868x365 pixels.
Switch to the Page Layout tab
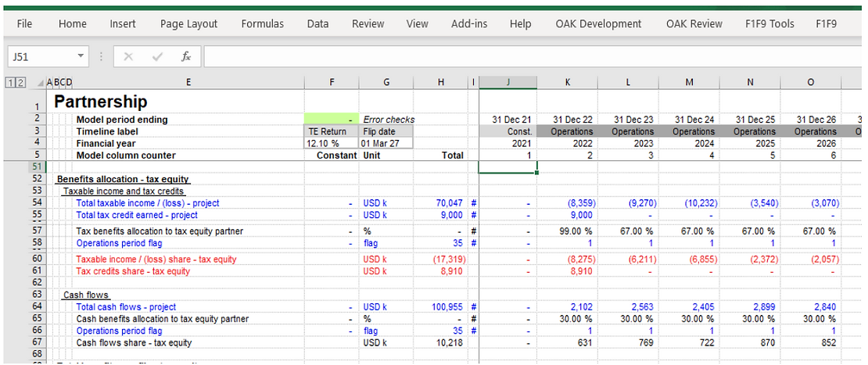pyautogui.click(x=188, y=24)
